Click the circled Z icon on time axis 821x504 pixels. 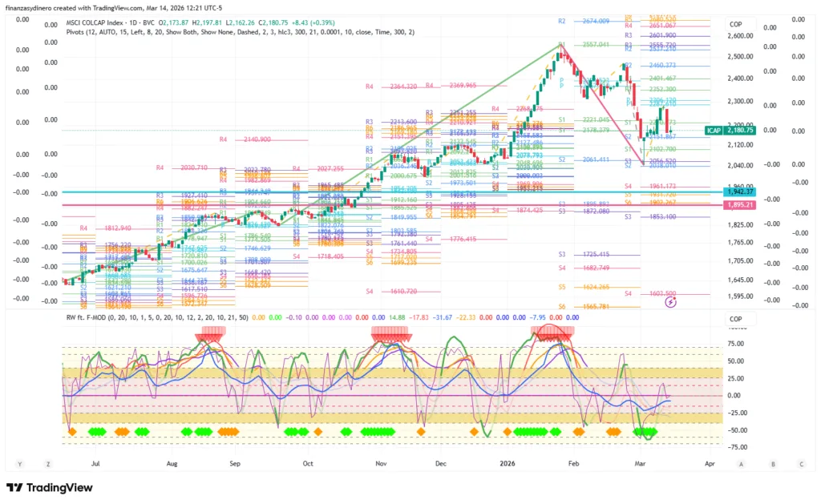[x=49, y=464]
